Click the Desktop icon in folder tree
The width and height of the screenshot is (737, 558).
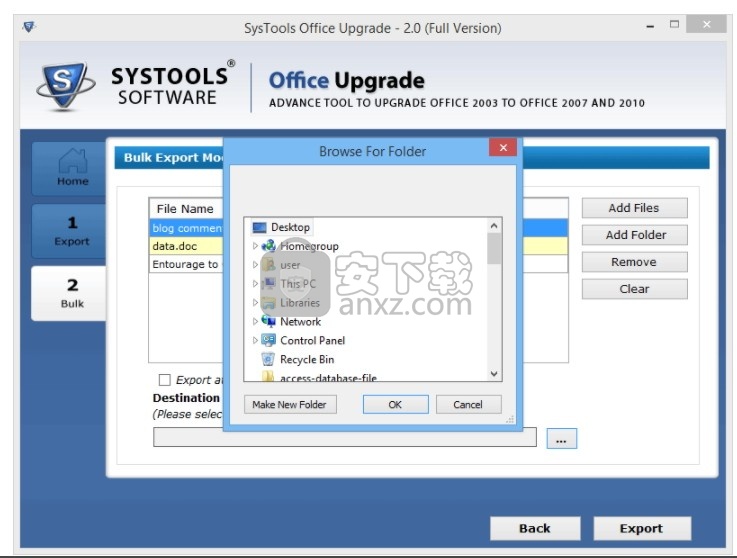(x=259, y=228)
